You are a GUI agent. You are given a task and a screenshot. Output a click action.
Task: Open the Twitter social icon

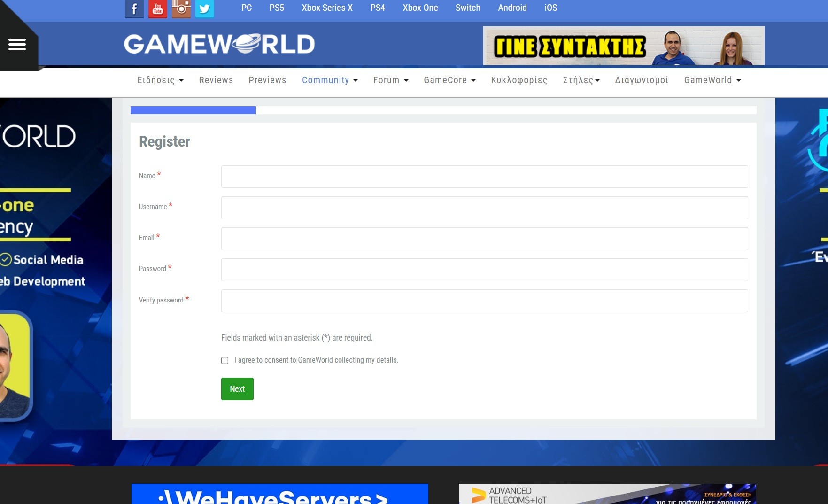coord(205,8)
